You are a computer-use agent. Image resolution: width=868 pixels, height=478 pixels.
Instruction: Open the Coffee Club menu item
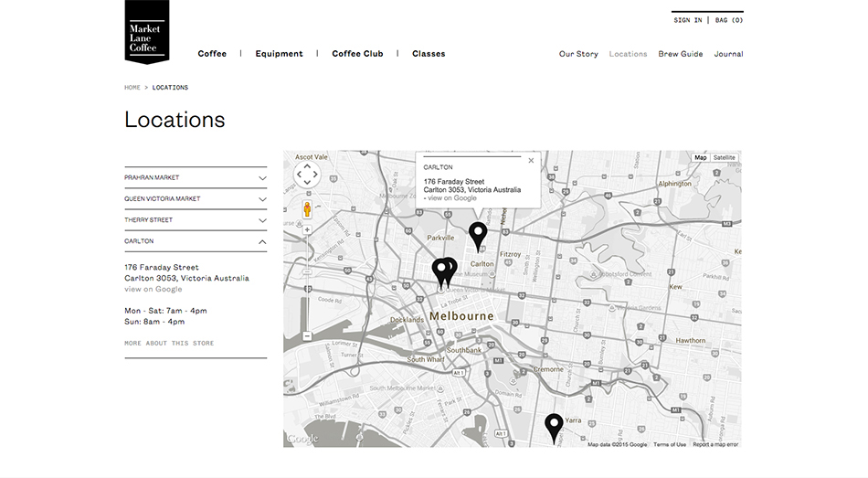357,54
